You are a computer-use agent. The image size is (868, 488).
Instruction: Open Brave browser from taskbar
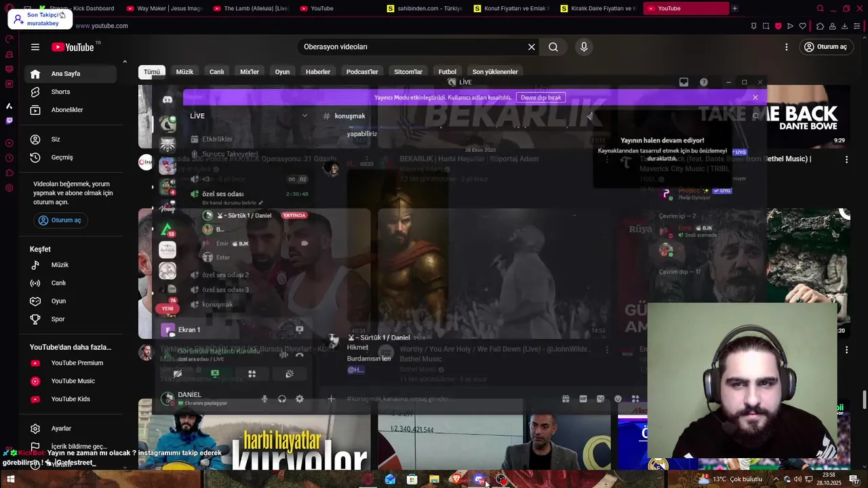[456, 479]
